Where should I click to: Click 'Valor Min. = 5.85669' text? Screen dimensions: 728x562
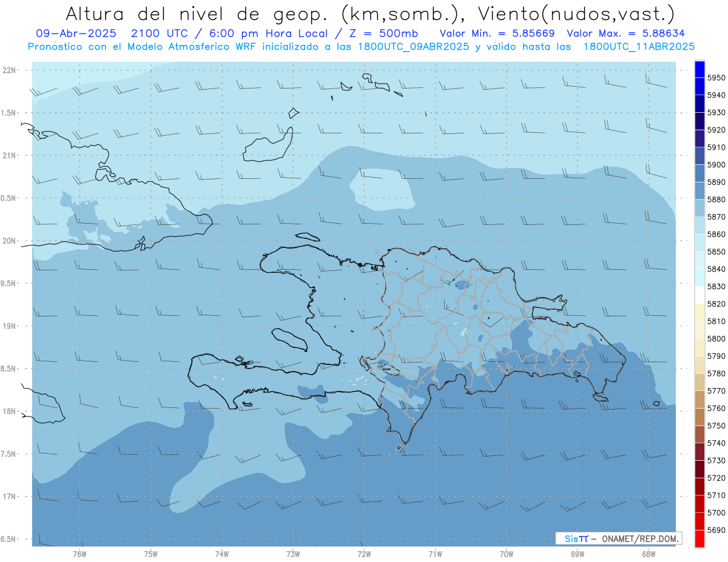[x=496, y=33]
